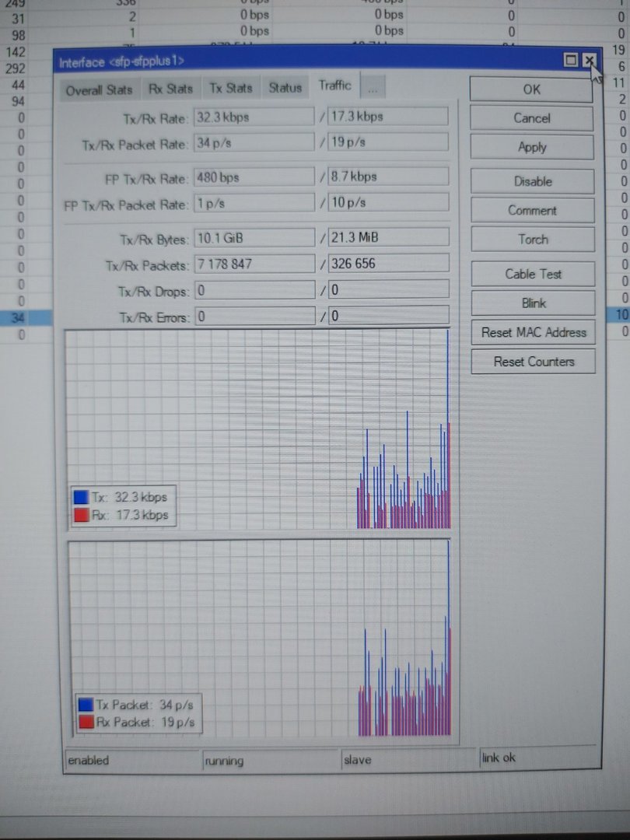Screen dimensions: 630x840
Task: Click the 'Rx: 17.3 kbps' legend text
Action: pos(130,515)
